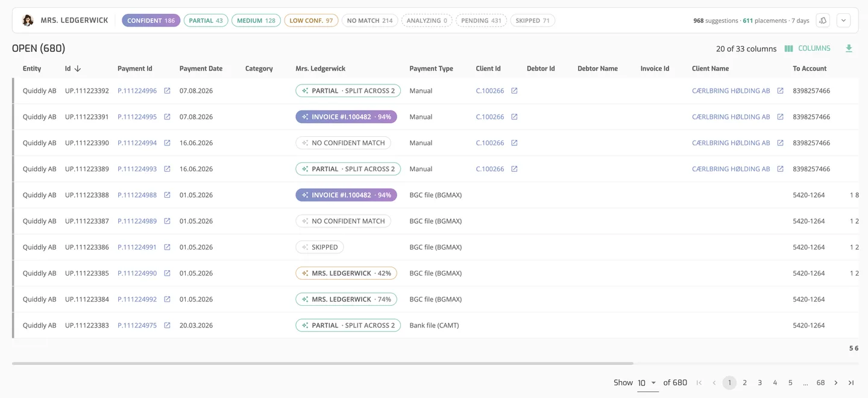
Task: Open payment P.111224975 external link icon
Action: (167, 325)
